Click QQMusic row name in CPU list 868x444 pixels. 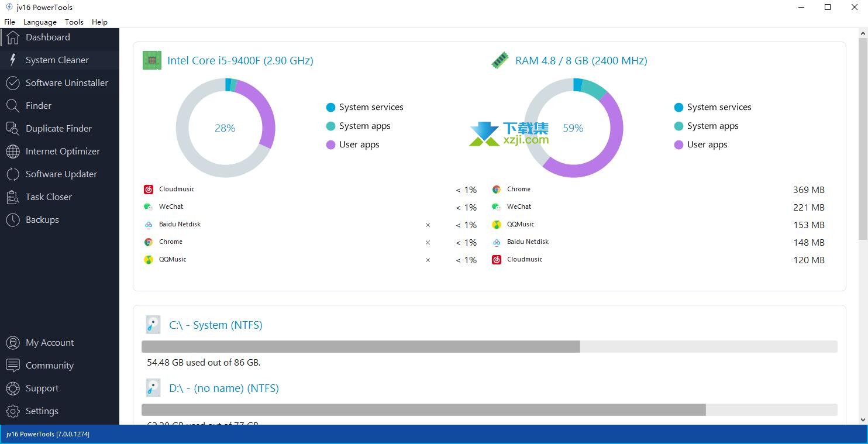[173, 259]
